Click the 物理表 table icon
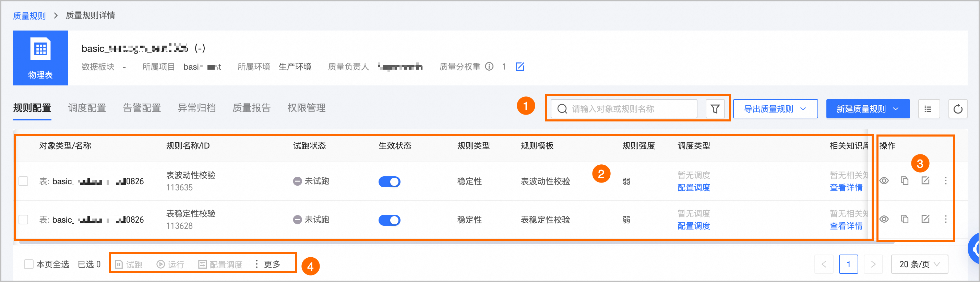The height and width of the screenshot is (282, 980). pyautogui.click(x=40, y=49)
